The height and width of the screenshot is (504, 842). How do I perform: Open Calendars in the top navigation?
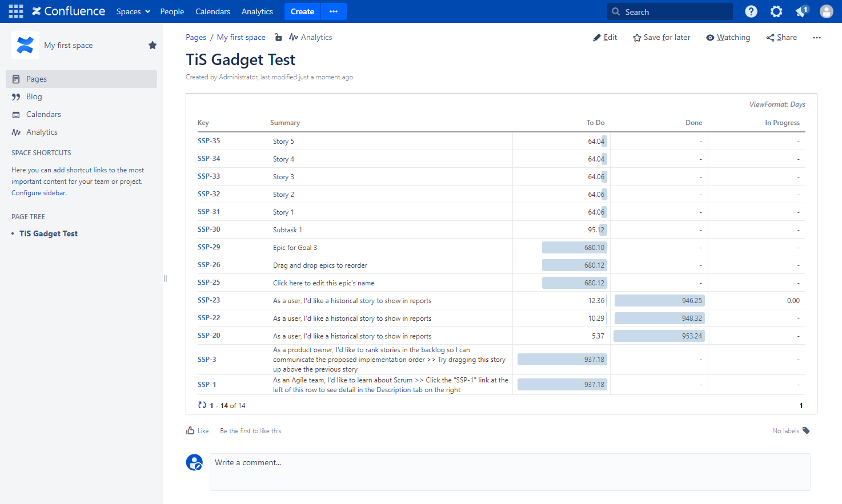(x=212, y=11)
